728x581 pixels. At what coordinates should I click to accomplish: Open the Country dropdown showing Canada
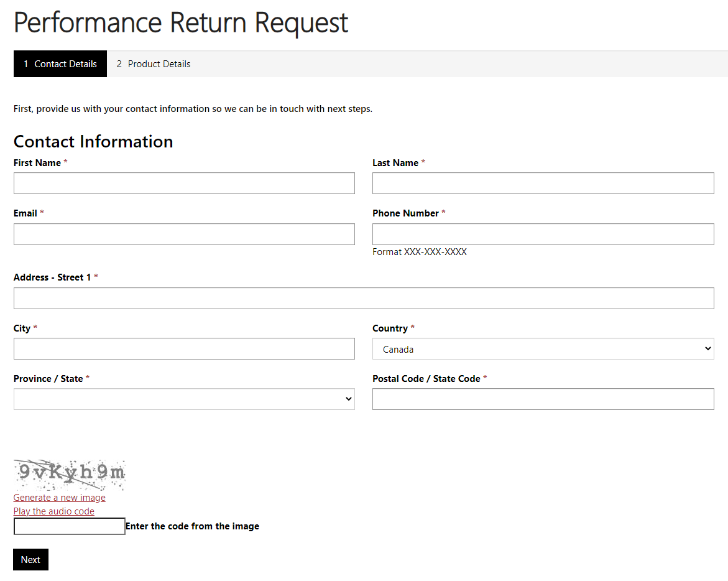click(543, 349)
